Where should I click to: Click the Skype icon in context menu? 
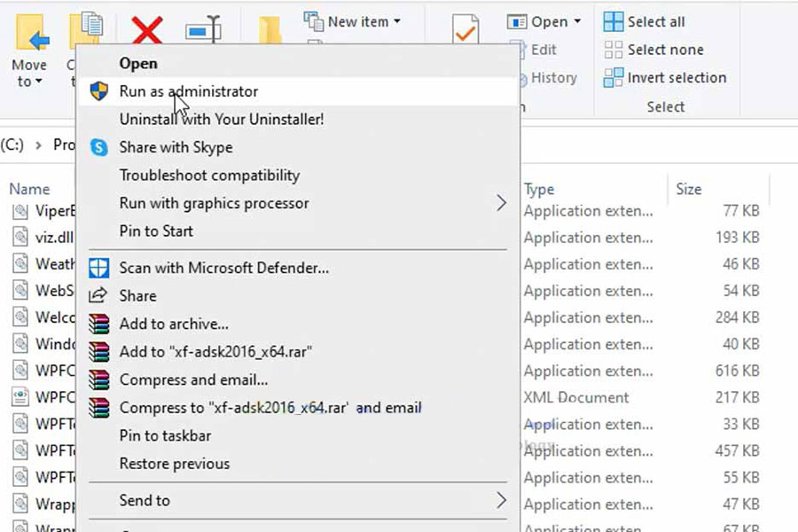point(98,147)
